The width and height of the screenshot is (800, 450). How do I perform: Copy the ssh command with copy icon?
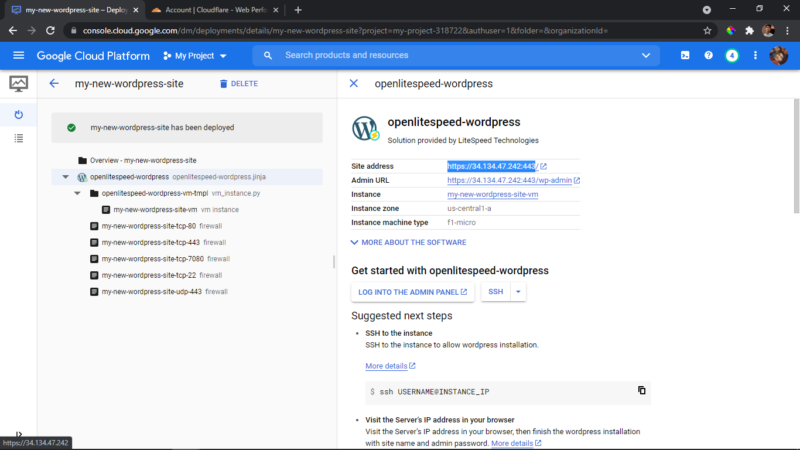[641, 390]
